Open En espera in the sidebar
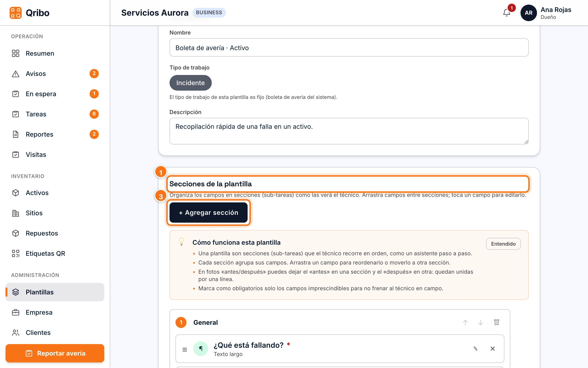This screenshot has width=588, height=368. 55,94
